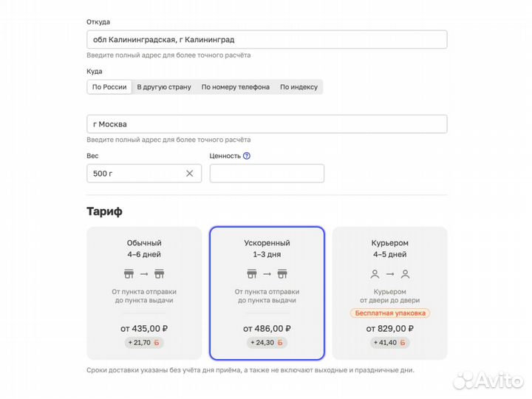
Task: Click the +24,30 bonus badge
Action: 267,343
